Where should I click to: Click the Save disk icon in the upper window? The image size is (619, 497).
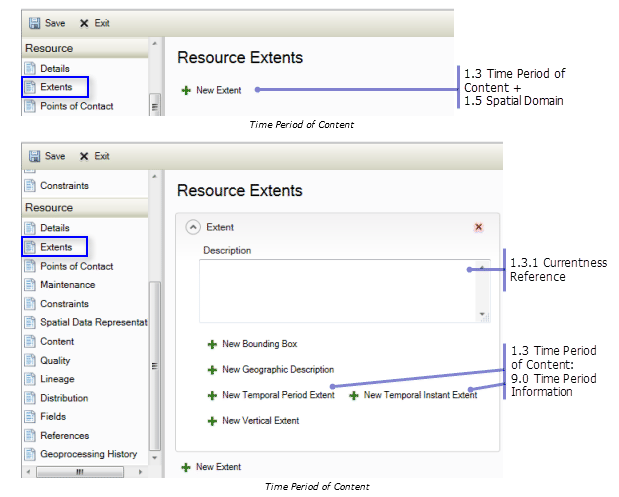[x=34, y=23]
